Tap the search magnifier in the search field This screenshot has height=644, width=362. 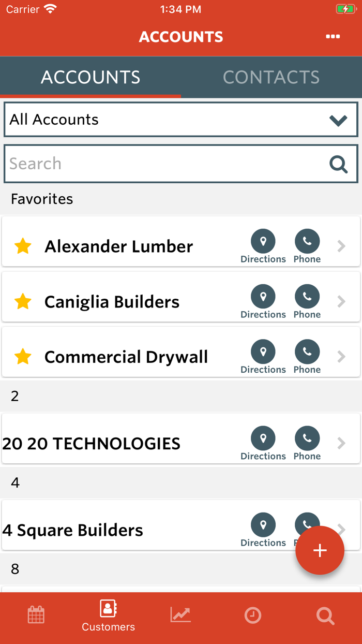(x=339, y=164)
